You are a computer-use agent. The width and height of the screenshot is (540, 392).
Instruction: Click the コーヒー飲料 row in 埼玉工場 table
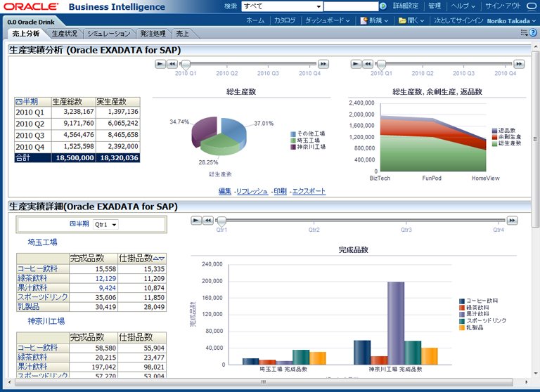click(x=91, y=269)
